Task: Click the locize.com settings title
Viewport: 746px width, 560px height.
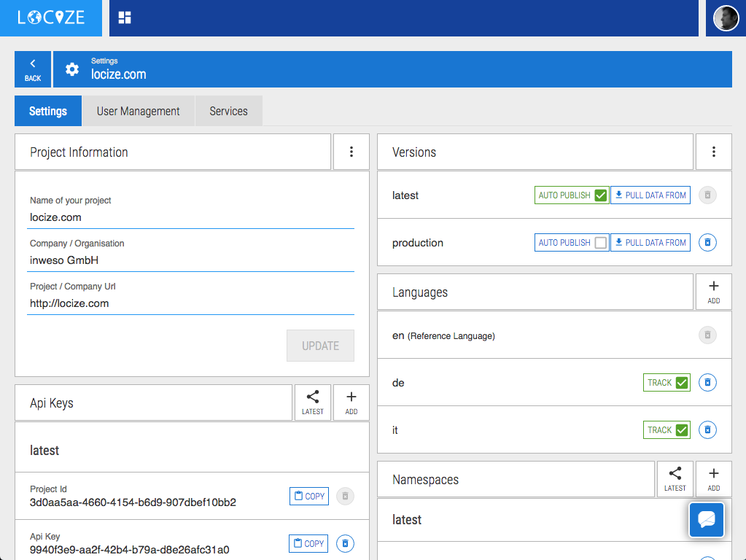Action: [118, 74]
